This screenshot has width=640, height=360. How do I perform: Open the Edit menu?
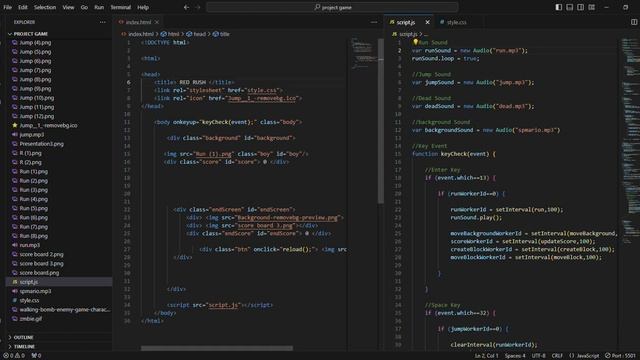[x=23, y=7]
